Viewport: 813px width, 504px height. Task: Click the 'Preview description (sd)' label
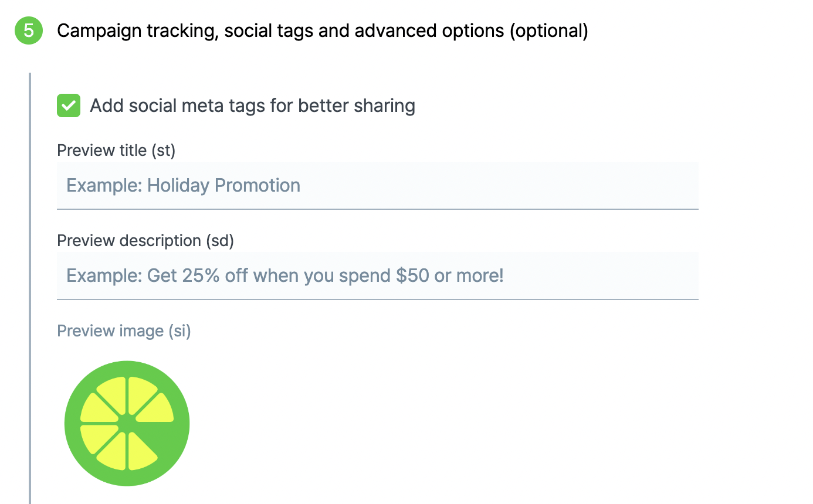tap(145, 241)
